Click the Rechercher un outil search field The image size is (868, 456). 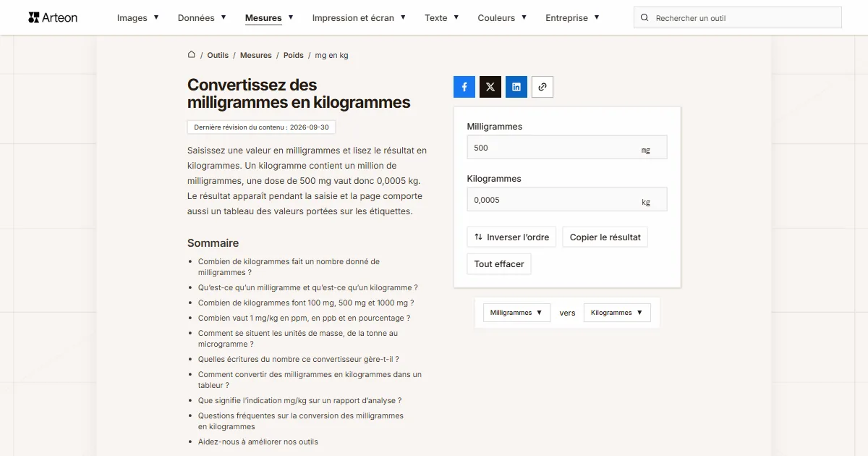738,18
